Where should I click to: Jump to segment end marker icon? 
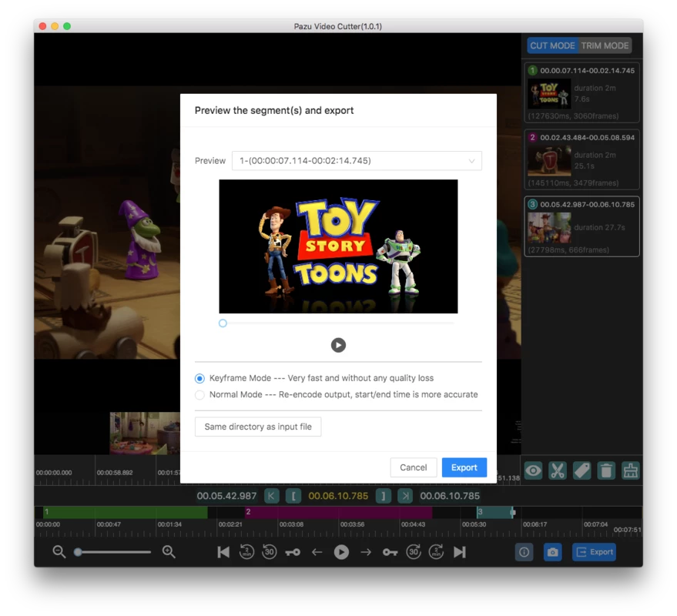pos(405,496)
